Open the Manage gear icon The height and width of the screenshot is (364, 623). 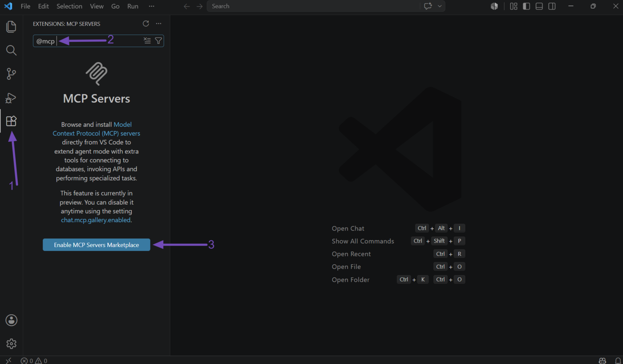pos(11,344)
